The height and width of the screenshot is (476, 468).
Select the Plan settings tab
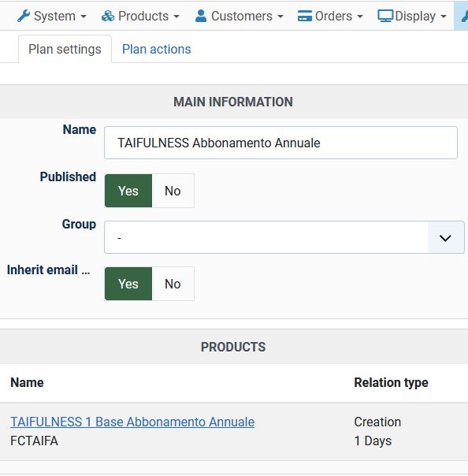65,49
